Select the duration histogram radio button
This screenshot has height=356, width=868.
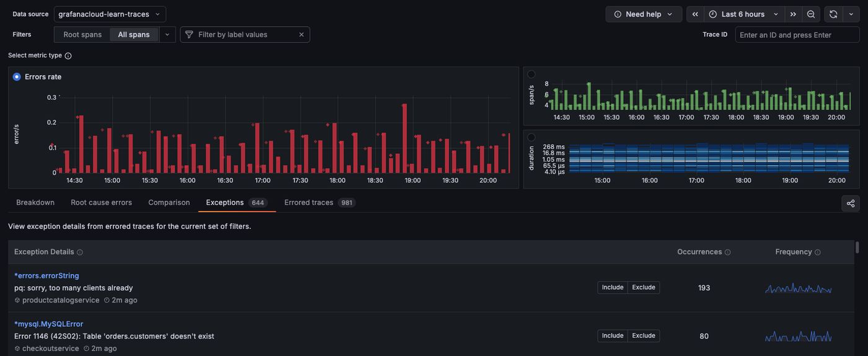click(531, 137)
